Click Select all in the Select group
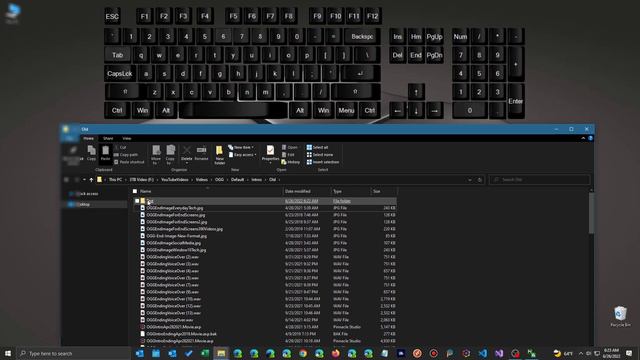 point(318,147)
